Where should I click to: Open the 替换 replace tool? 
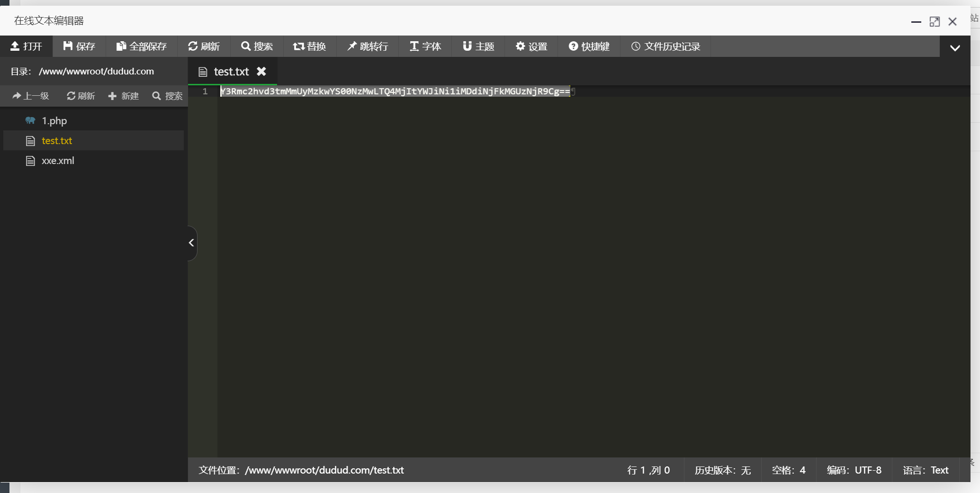(310, 46)
